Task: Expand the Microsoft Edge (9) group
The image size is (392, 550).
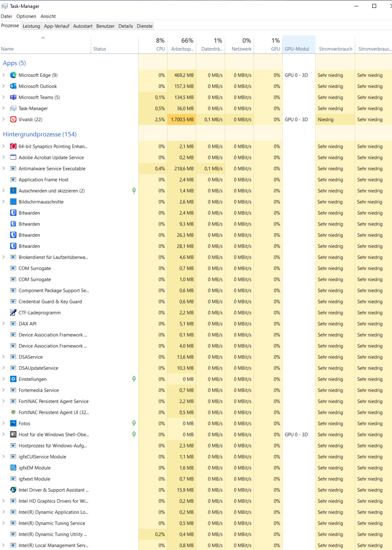Action: 4,75
